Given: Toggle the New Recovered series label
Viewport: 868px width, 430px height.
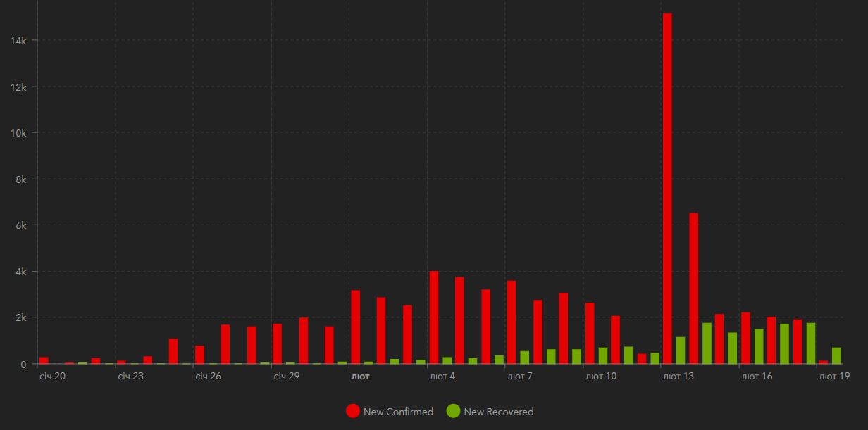Looking at the screenshot, I should click(x=498, y=412).
